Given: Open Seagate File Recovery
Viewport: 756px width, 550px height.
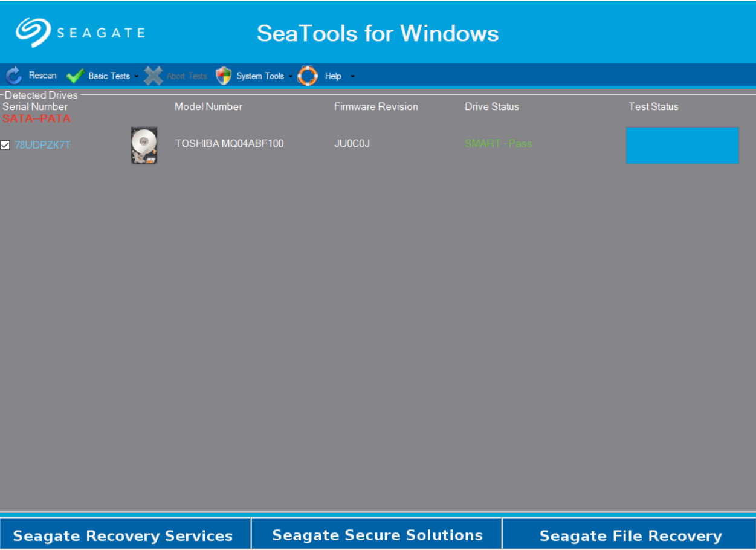Looking at the screenshot, I should (x=630, y=534).
